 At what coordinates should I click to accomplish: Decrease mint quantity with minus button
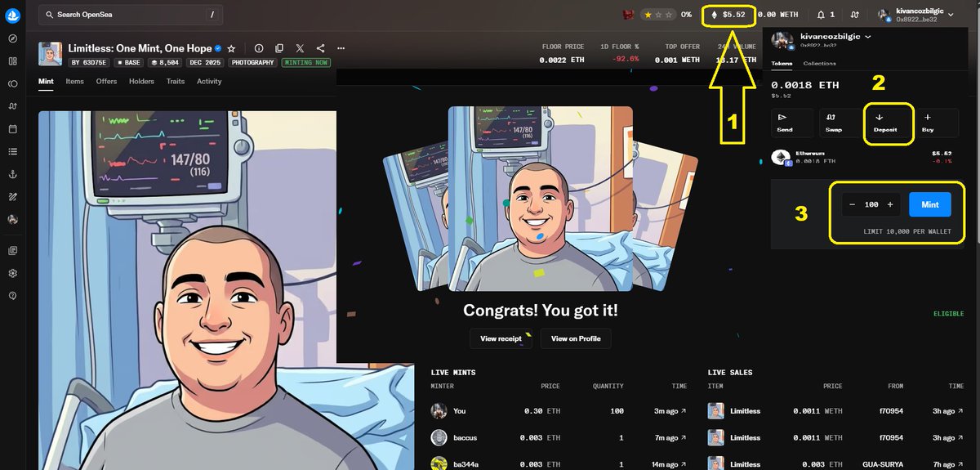click(x=852, y=204)
